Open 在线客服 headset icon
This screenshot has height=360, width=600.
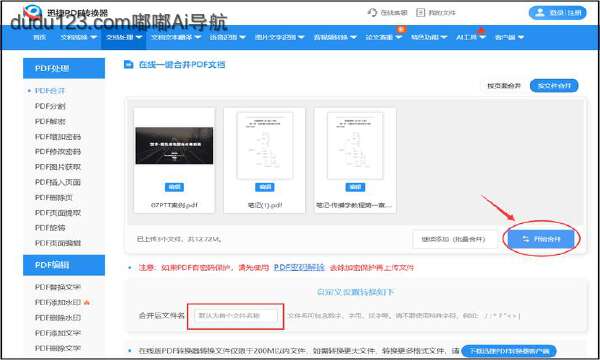pyautogui.click(x=372, y=12)
